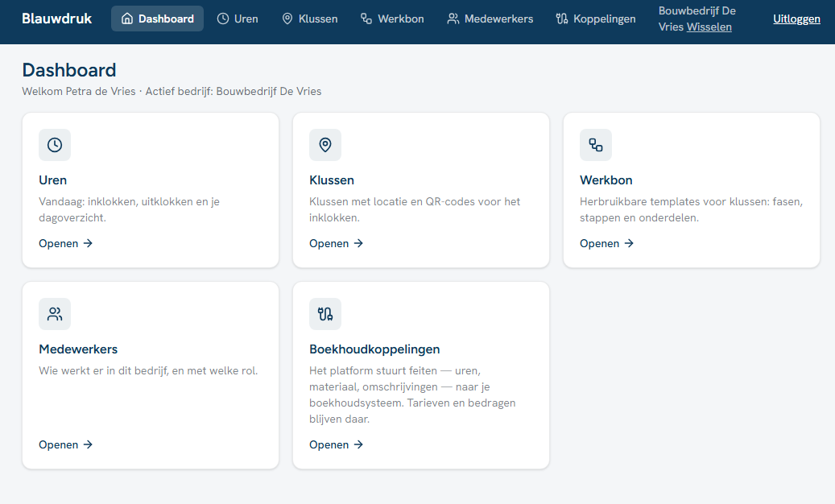Click the Werkbon card title

pos(606,180)
